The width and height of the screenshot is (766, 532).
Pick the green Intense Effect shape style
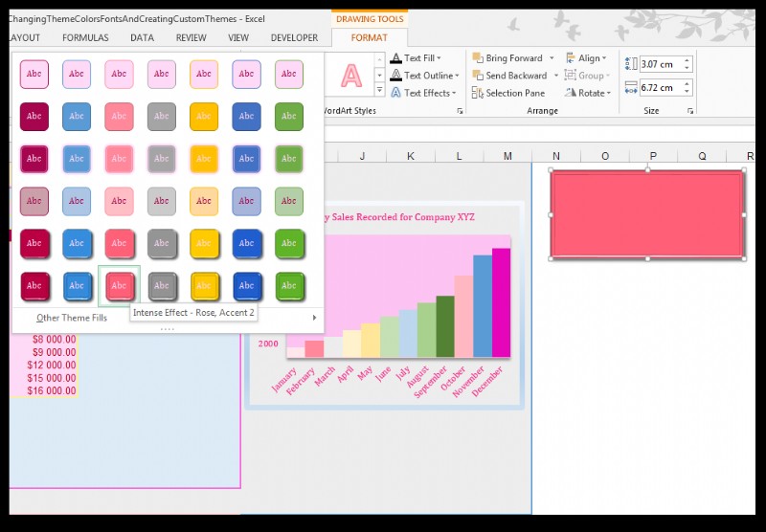pyautogui.click(x=289, y=285)
